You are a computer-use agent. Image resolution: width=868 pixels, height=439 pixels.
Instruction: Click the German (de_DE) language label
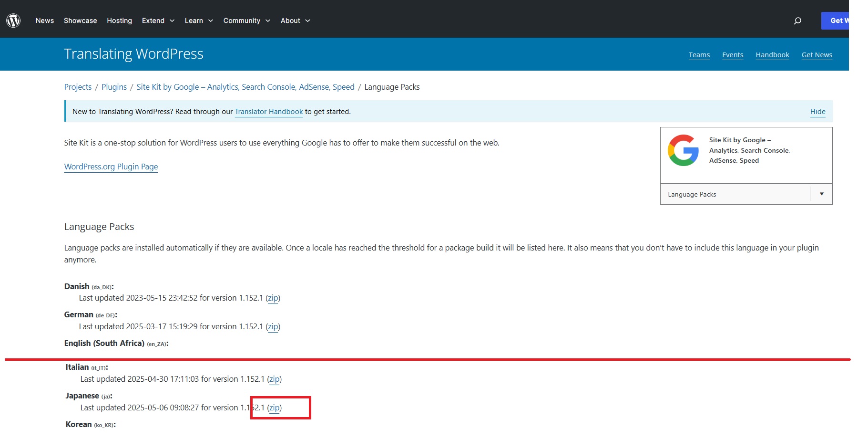[x=91, y=315]
